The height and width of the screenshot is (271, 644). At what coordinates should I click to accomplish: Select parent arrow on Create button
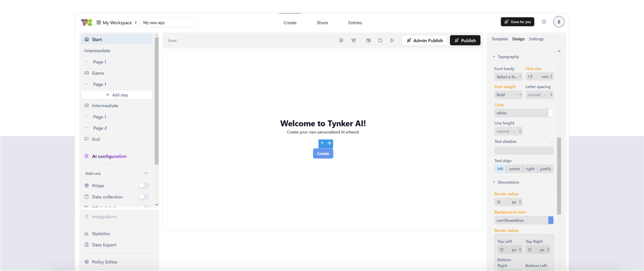click(322, 143)
